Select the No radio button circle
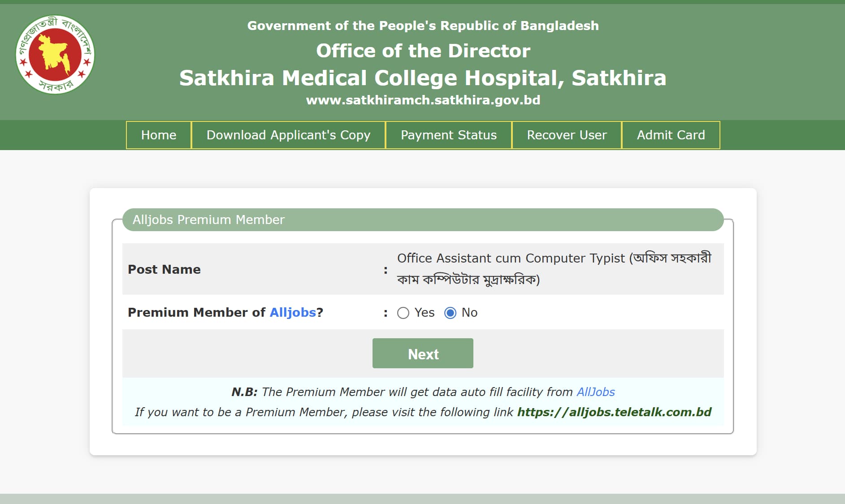This screenshot has height=504, width=845. (x=450, y=313)
